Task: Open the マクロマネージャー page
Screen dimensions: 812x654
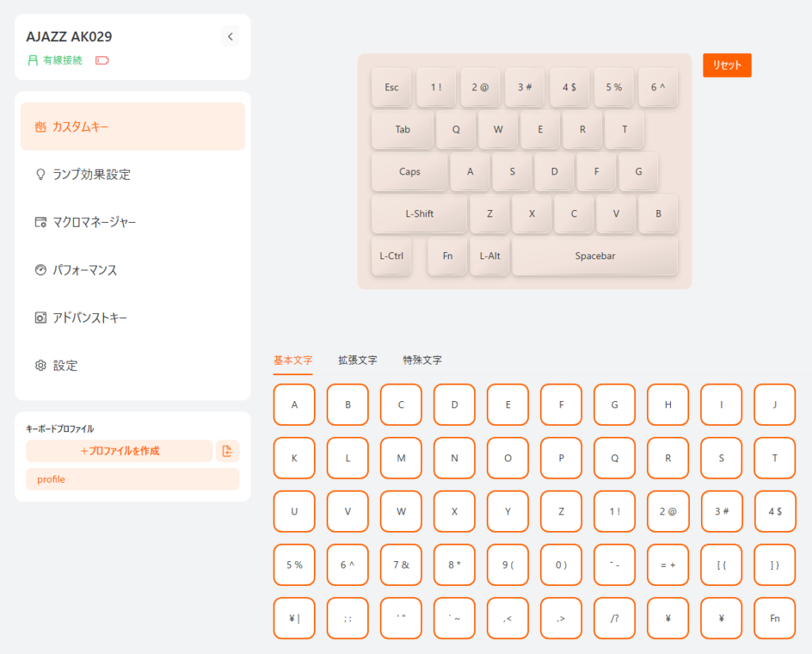Action: (132, 222)
